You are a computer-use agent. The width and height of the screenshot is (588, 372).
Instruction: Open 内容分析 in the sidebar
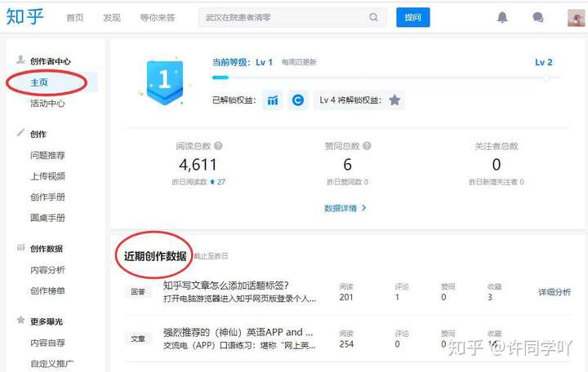[47, 270]
